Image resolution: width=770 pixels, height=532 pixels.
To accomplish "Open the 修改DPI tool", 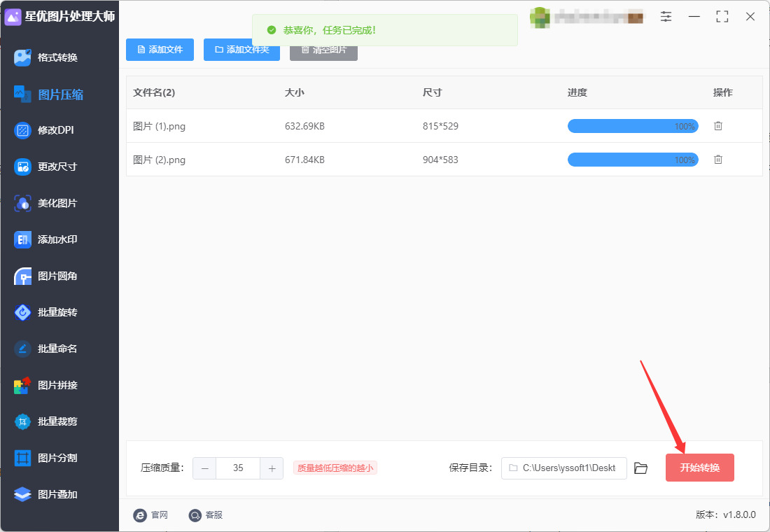I will (43, 130).
